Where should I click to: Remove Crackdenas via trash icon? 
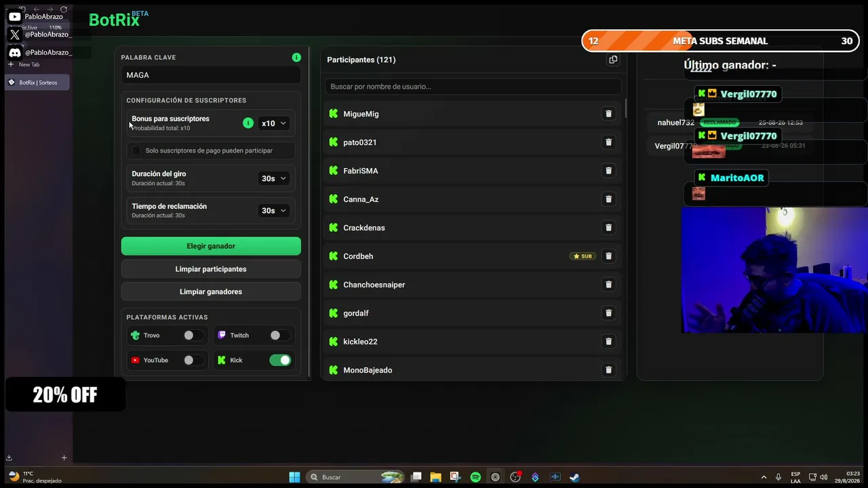coord(608,228)
